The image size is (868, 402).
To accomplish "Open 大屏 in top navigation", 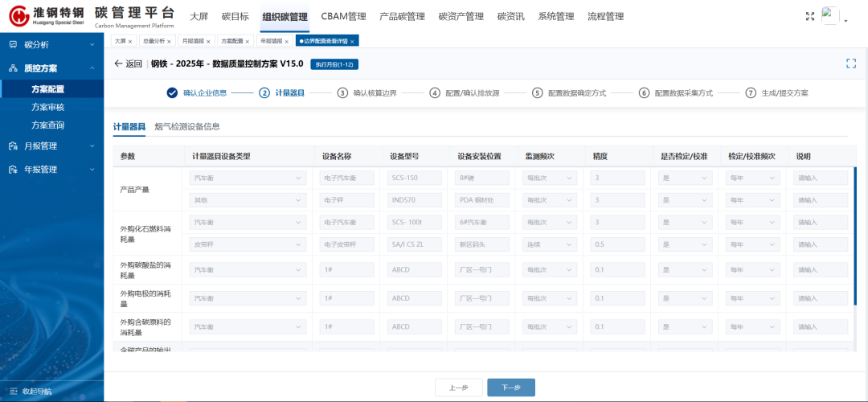I will pyautogui.click(x=199, y=17).
